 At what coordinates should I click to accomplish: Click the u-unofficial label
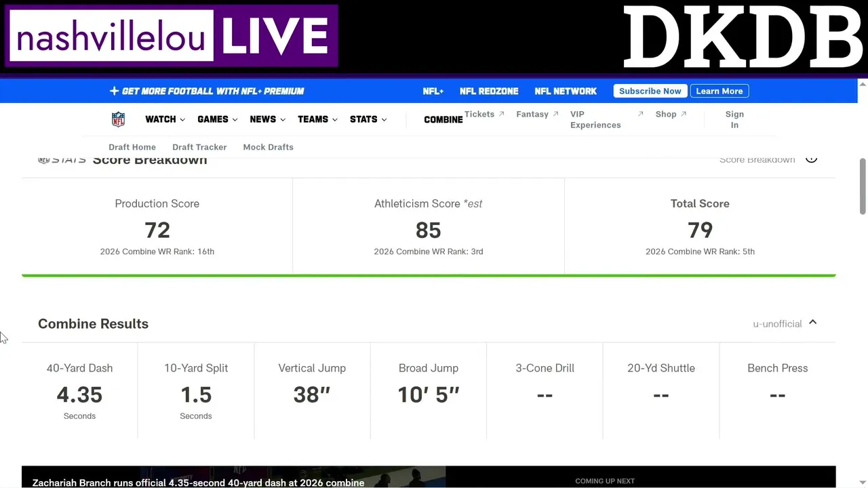(777, 324)
